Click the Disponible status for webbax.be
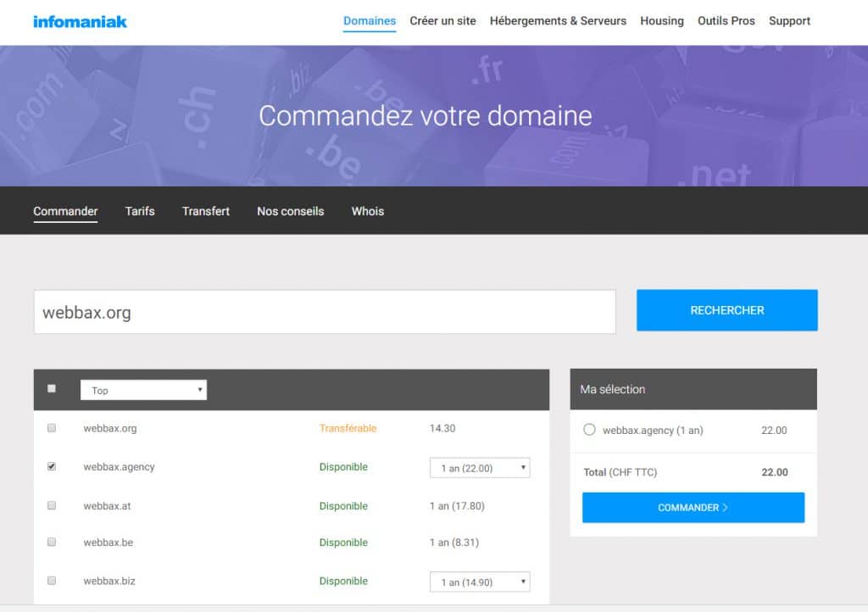 [x=343, y=542]
